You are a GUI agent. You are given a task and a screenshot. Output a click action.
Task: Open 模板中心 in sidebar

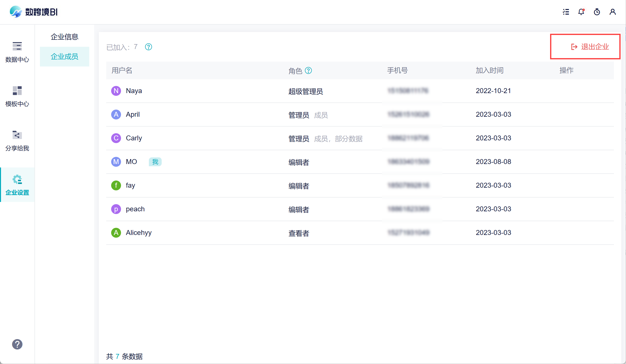click(17, 96)
